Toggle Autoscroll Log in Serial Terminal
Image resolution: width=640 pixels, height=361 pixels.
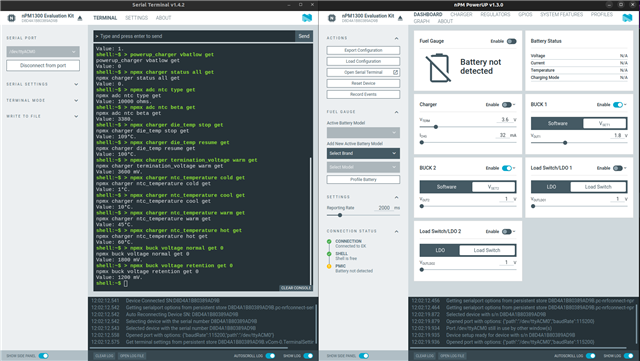[x=270, y=356]
